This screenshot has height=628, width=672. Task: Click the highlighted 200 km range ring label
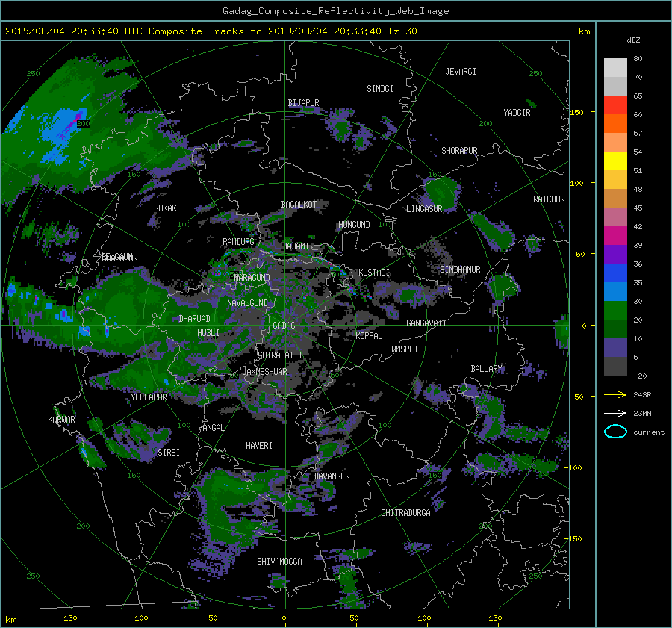[x=84, y=124]
